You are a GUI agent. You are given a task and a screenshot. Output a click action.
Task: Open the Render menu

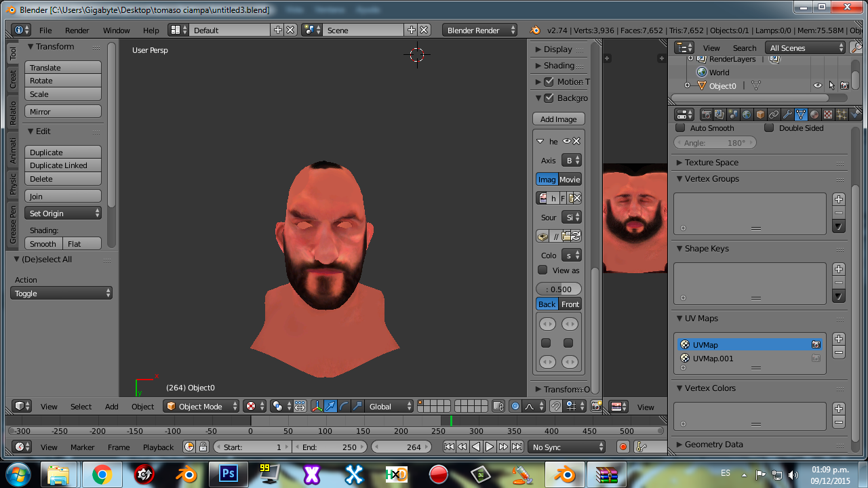point(77,30)
